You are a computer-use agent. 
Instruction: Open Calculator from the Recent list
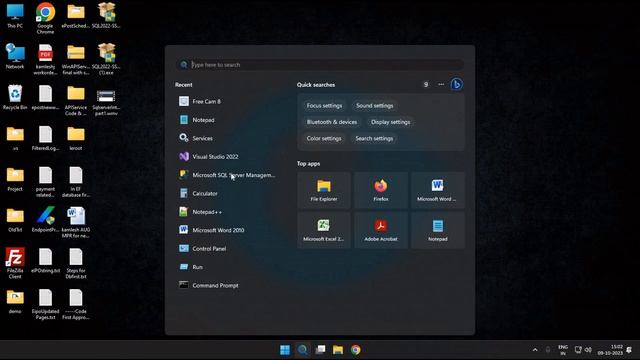(227, 193)
